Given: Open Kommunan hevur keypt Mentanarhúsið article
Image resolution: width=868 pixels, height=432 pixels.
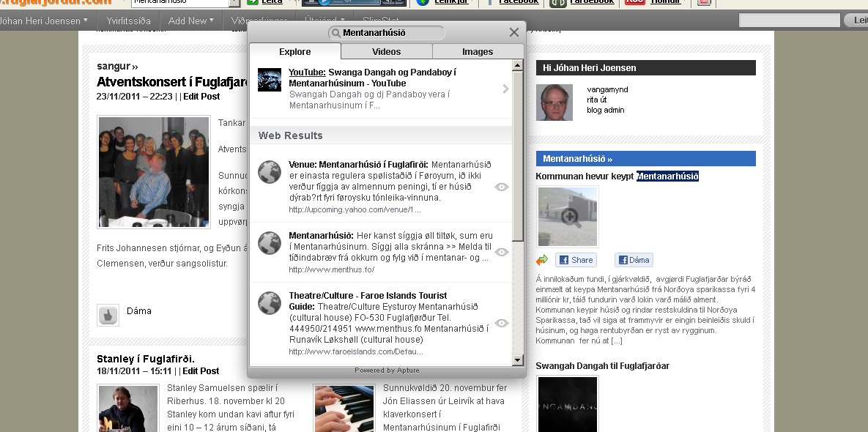Looking at the screenshot, I should (x=617, y=176).
